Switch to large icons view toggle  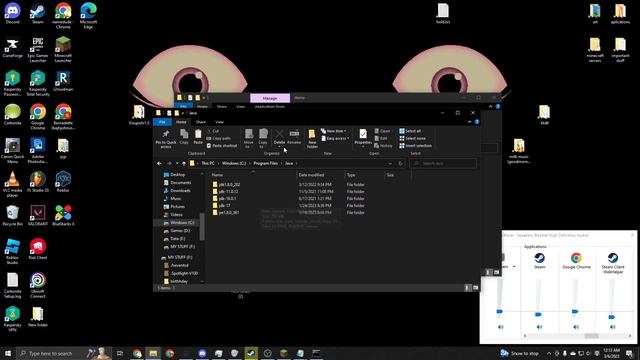(x=476, y=288)
